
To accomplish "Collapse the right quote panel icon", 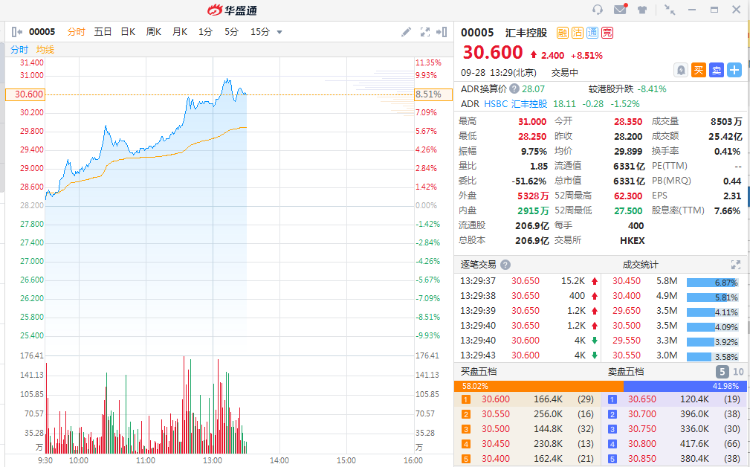I will click(441, 32).
